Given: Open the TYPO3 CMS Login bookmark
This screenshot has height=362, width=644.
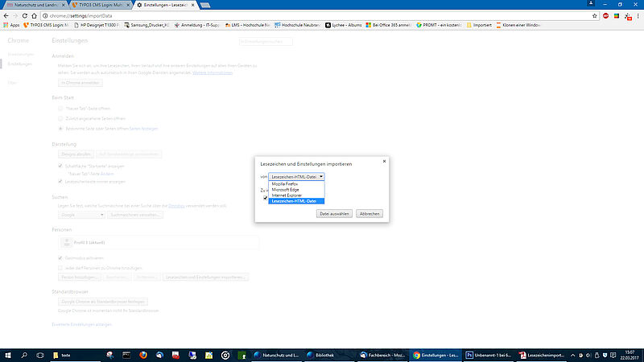Looking at the screenshot, I should click(x=46, y=25).
